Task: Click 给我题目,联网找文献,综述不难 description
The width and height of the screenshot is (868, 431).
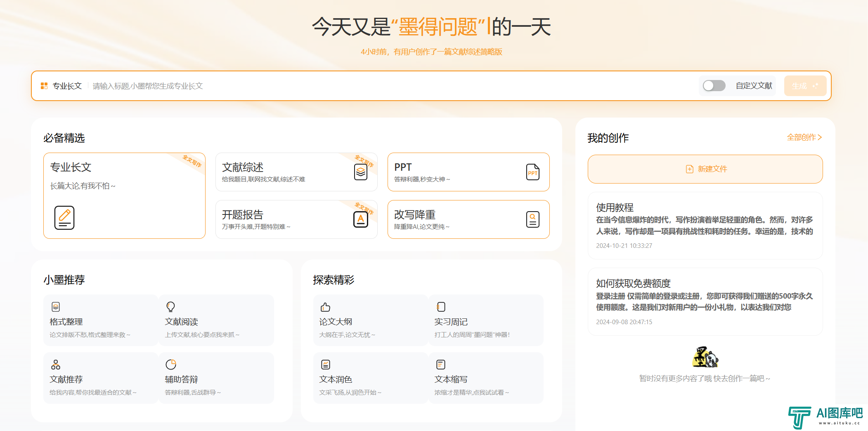Action: [x=263, y=179]
